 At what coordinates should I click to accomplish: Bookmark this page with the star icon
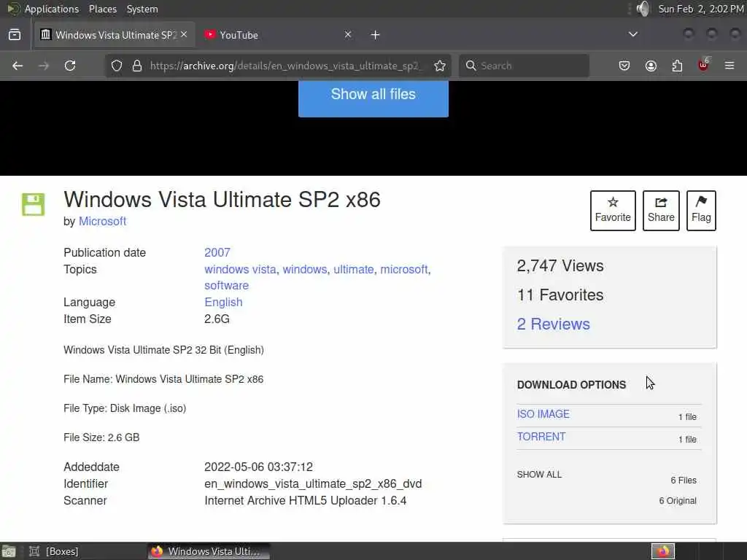point(440,66)
